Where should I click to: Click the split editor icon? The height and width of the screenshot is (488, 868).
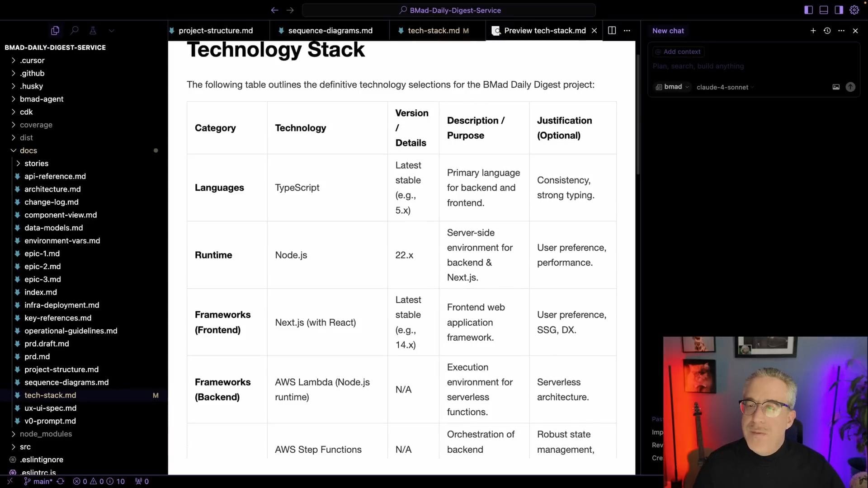tap(612, 30)
